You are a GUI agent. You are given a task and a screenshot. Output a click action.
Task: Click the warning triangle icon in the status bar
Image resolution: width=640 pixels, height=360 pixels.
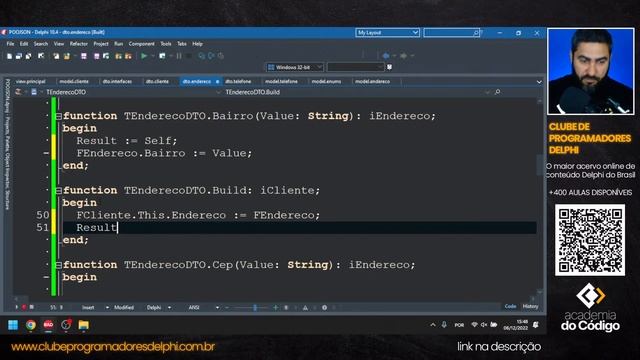(305, 307)
